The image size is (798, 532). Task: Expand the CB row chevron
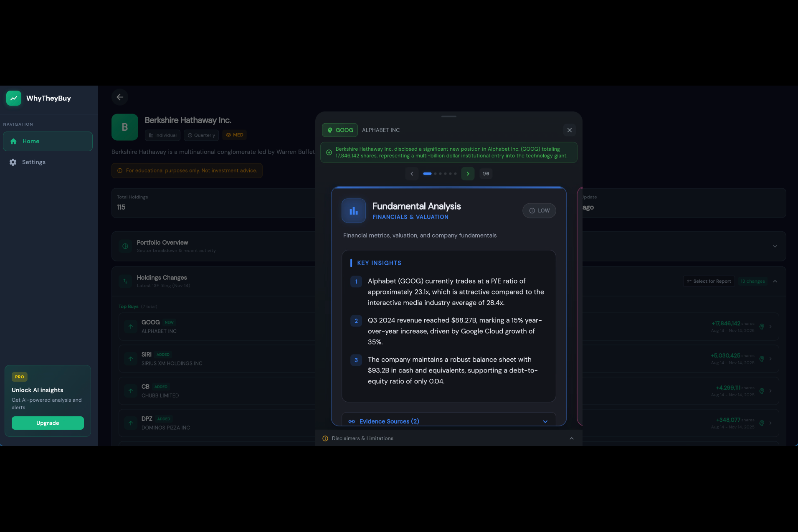click(770, 391)
